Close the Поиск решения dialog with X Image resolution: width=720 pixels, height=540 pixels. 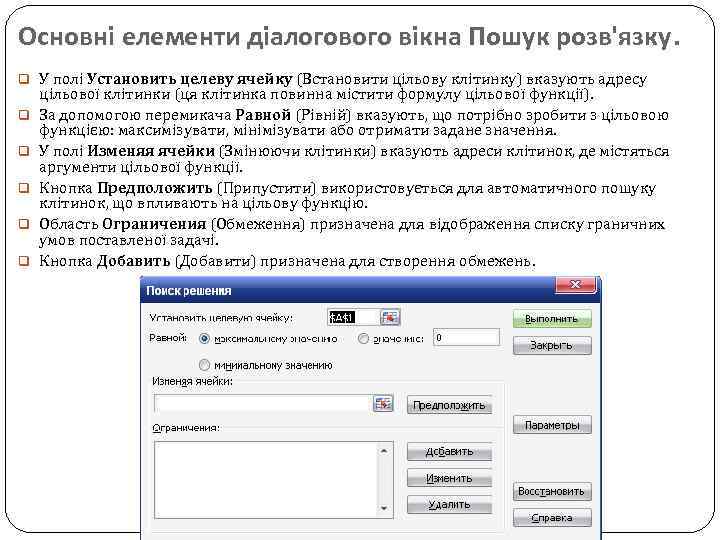(x=575, y=285)
